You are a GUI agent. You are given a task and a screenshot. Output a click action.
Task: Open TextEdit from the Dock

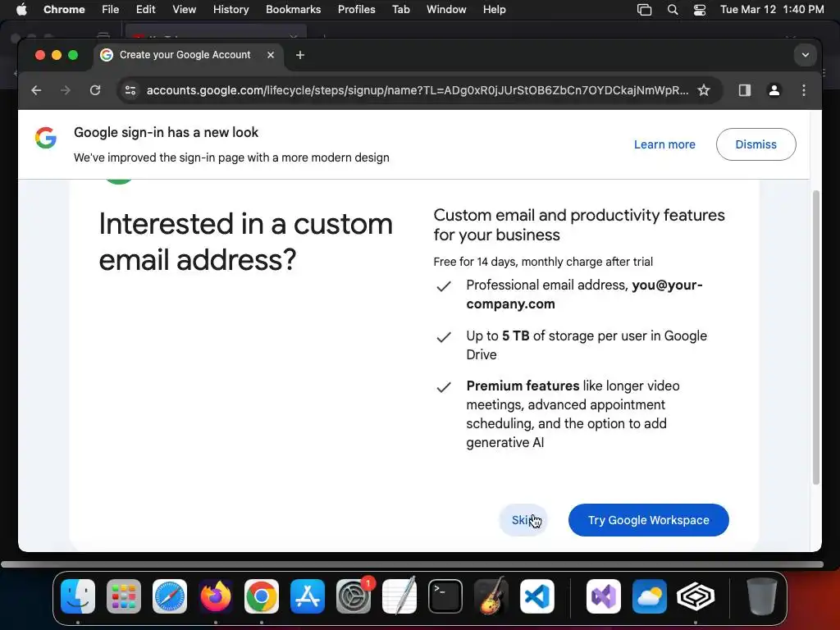[399, 596]
